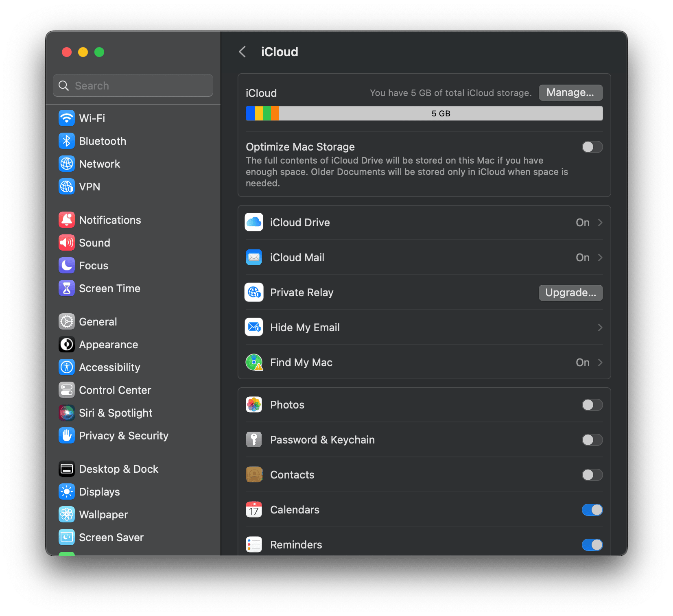This screenshot has width=673, height=616.
Task: Expand iCloud Drive chevron
Action: tap(600, 223)
